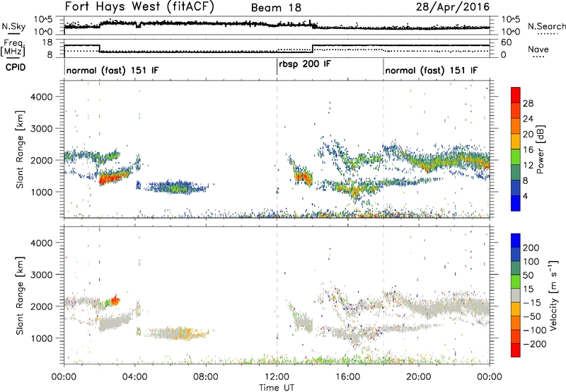The height and width of the screenshot is (392, 566).
Task: Click the '12:00' time axis tick label
Action: 277,377
